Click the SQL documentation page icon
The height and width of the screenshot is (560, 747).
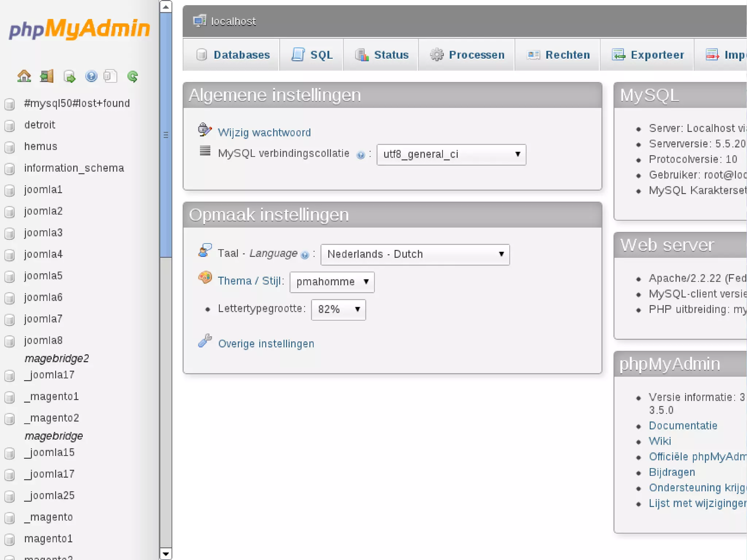(110, 76)
